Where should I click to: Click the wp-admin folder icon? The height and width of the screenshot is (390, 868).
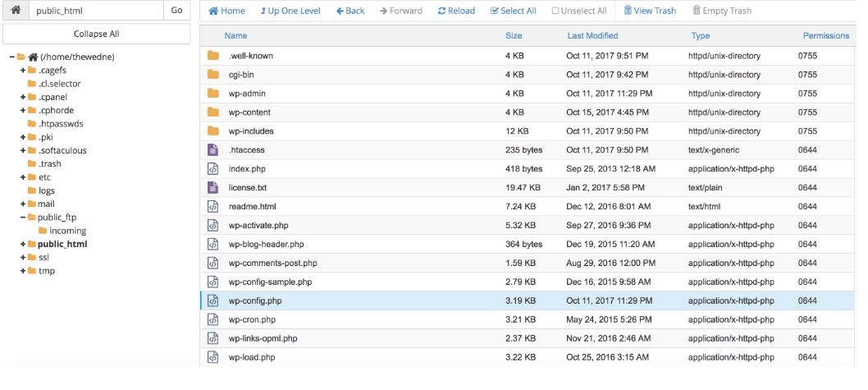[x=213, y=93]
